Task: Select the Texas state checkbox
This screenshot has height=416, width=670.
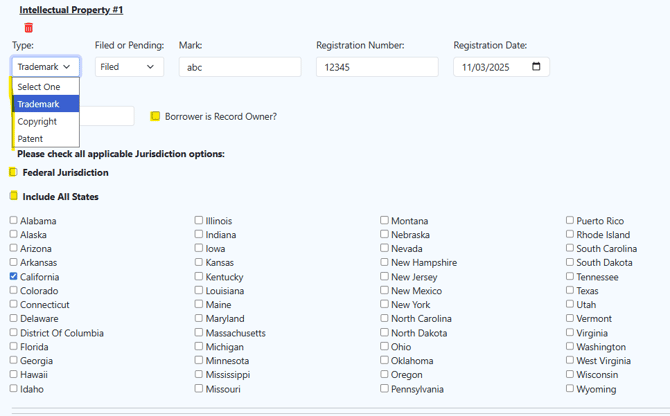Action: coord(570,291)
